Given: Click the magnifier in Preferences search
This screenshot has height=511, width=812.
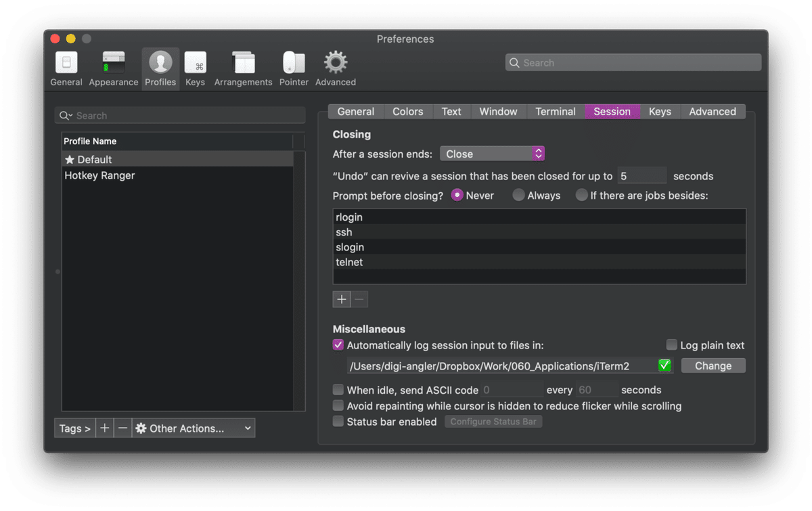Looking at the screenshot, I should pyautogui.click(x=515, y=63).
